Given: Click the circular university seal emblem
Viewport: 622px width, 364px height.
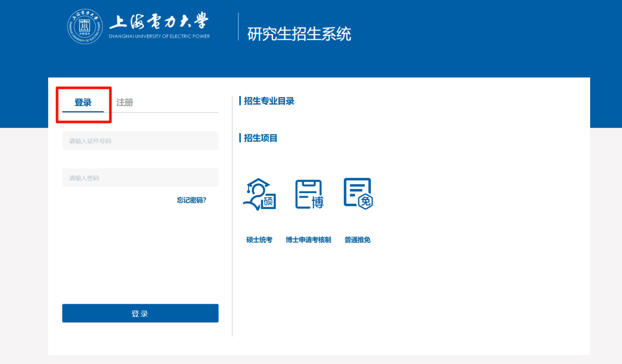Looking at the screenshot, I should pos(85,26).
